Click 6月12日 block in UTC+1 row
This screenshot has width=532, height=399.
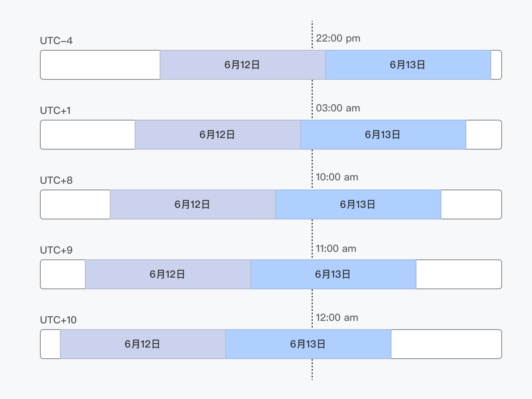218,135
